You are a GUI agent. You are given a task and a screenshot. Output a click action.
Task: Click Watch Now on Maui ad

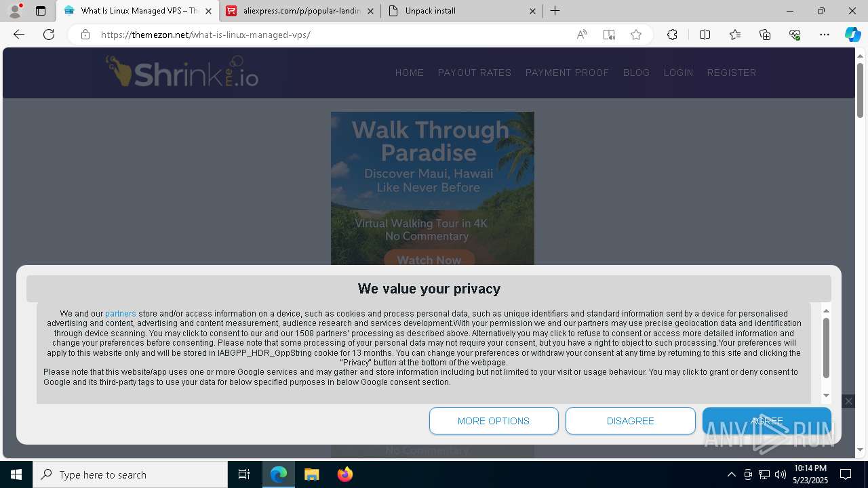click(429, 260)
